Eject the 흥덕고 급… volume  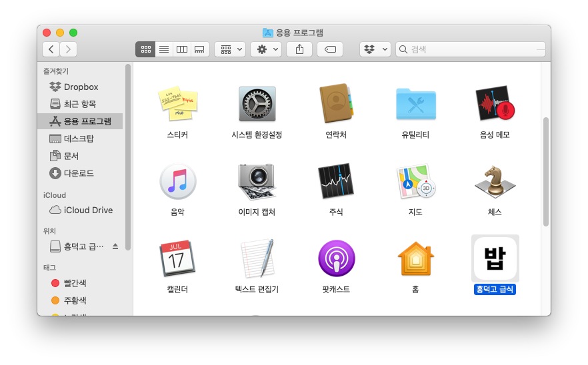tap(115, 246)
